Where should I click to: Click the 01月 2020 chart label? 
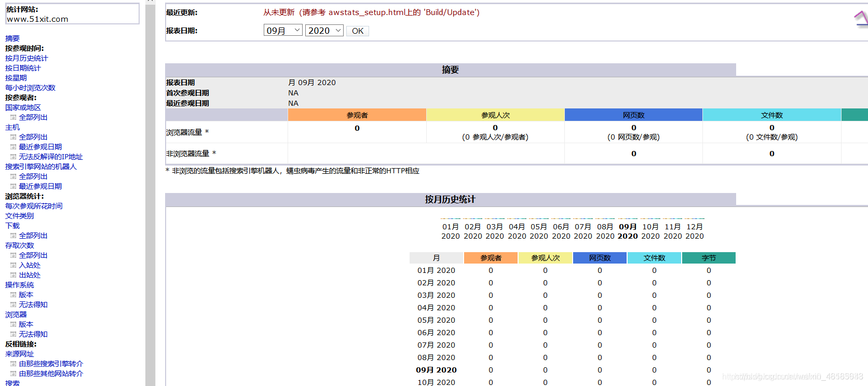tap(451, 231)
